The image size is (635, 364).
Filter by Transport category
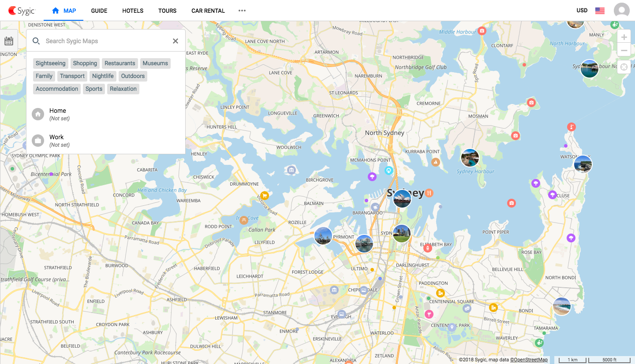click(72, 76)
